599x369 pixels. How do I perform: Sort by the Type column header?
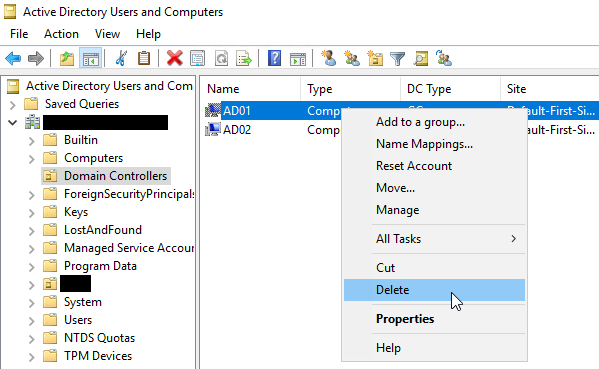coord(350,89)
